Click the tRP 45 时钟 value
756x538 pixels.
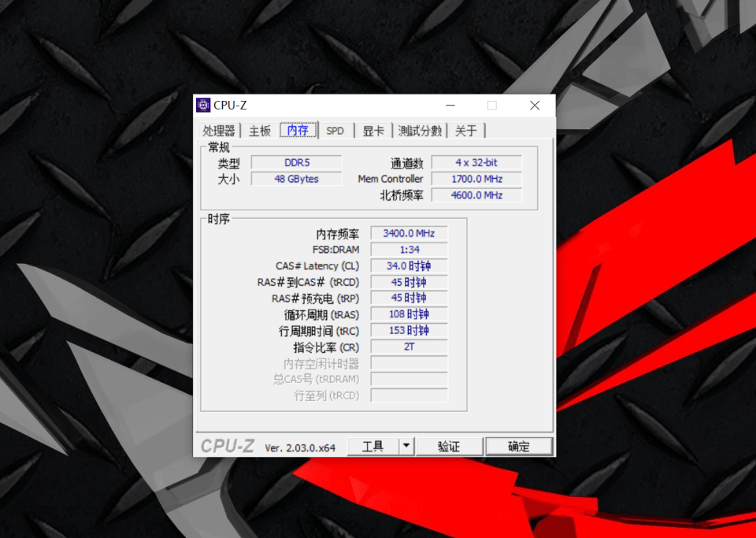click(409, 298)
